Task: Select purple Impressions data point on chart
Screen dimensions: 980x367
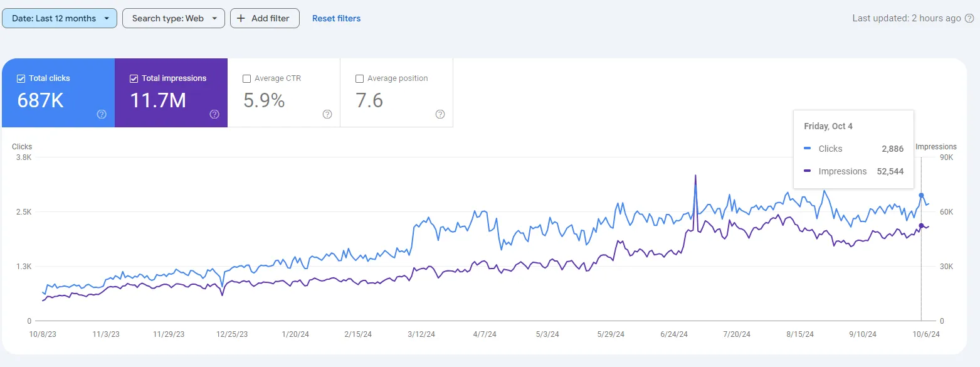Action: [921, 226]
